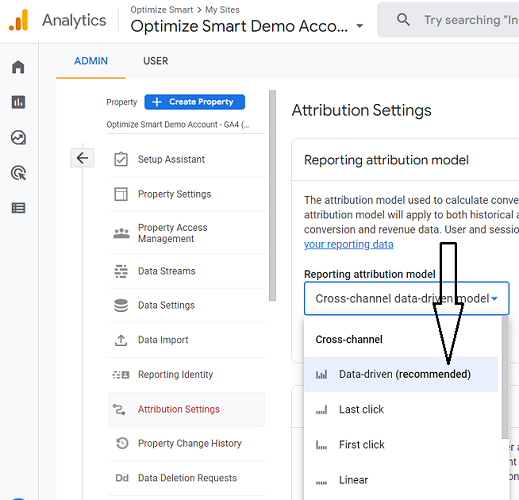The image size is (519, 500).
Task: Click the 'Attribution Settings' page heading
Action: click(362, 110)
